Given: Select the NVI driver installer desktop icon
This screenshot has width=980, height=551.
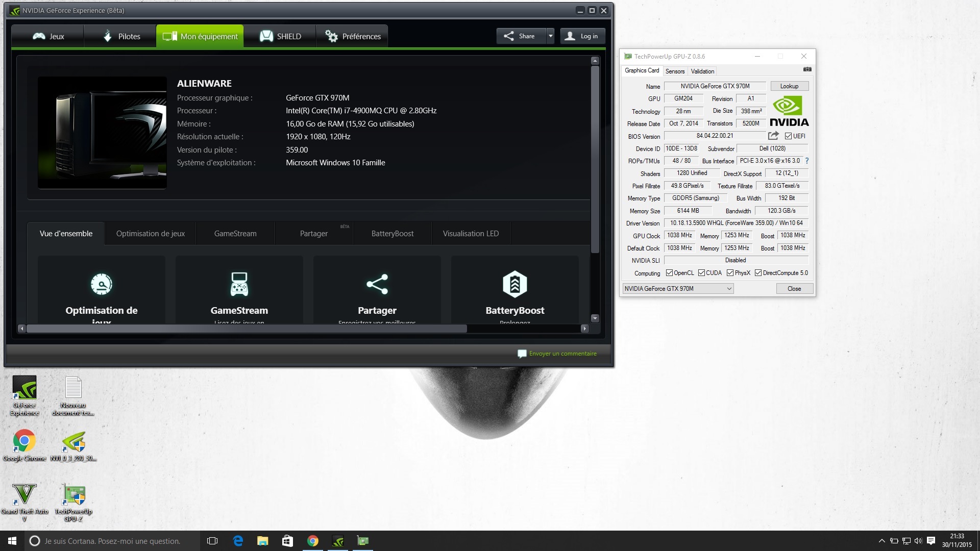Looking at the screenshot, I should click(x=73, y=446).
